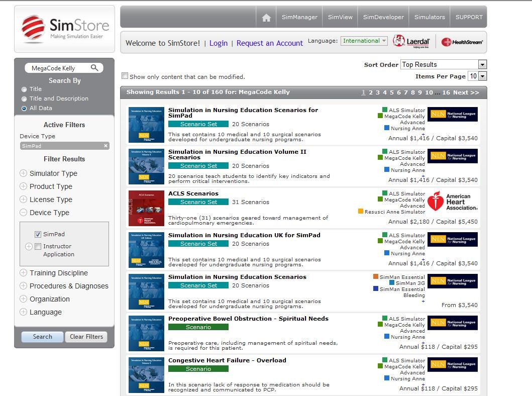532x396 pixels.
Task: Open the Laerdal logo link
Action: [411, 42]
